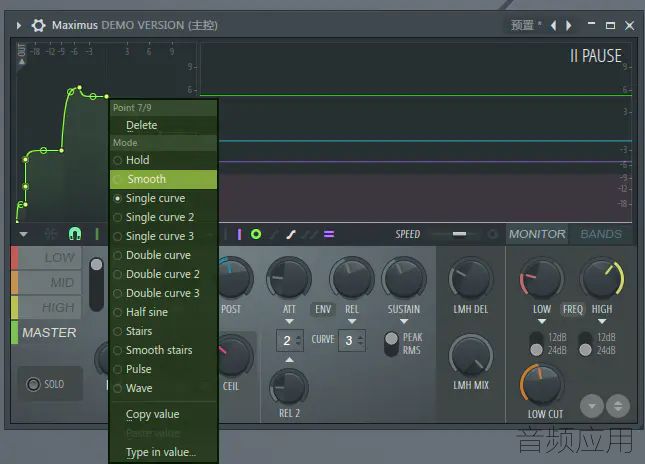Click the LOW frequency knob
This screenshot has height=464, width=645.
pos(542,279)
